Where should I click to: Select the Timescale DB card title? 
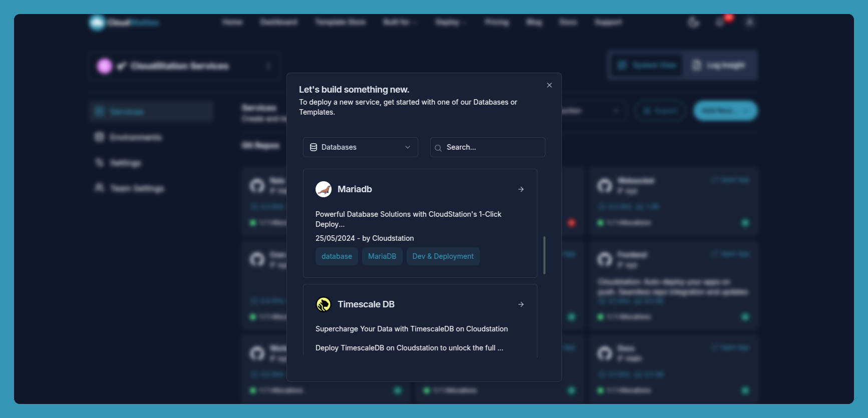point(366,304)
